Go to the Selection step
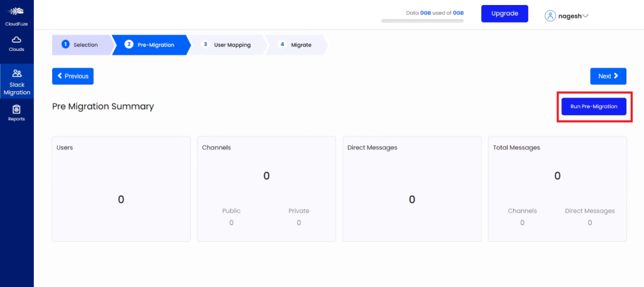Screen dimensions: 644x287 (x=82, y=45)
